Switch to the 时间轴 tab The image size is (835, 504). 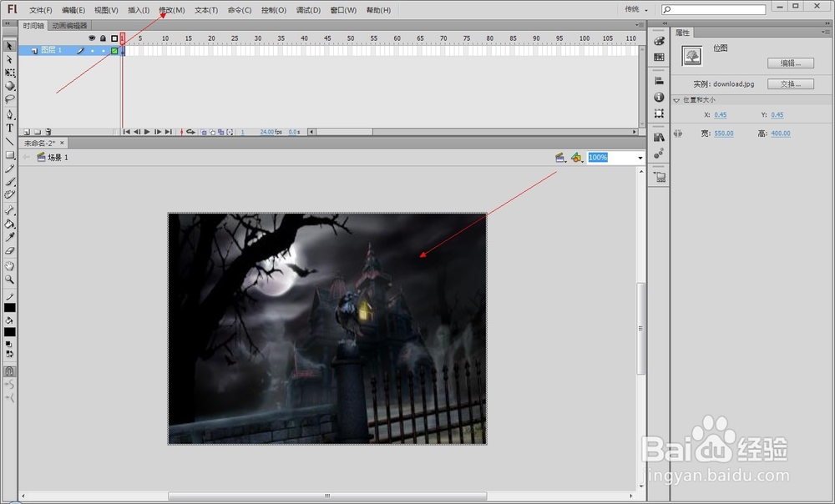(33, 26)
